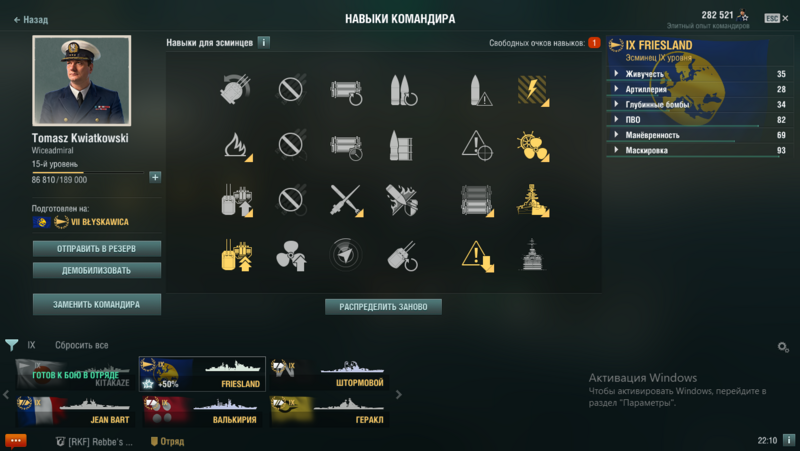Click Распределить заново button
Image resolution: width=800 pixels, height=451 pixels.
[x=383, y=307]
